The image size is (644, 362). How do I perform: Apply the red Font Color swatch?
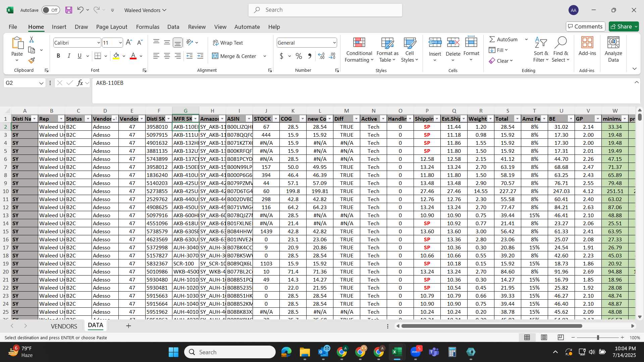[x=133, y=56]
